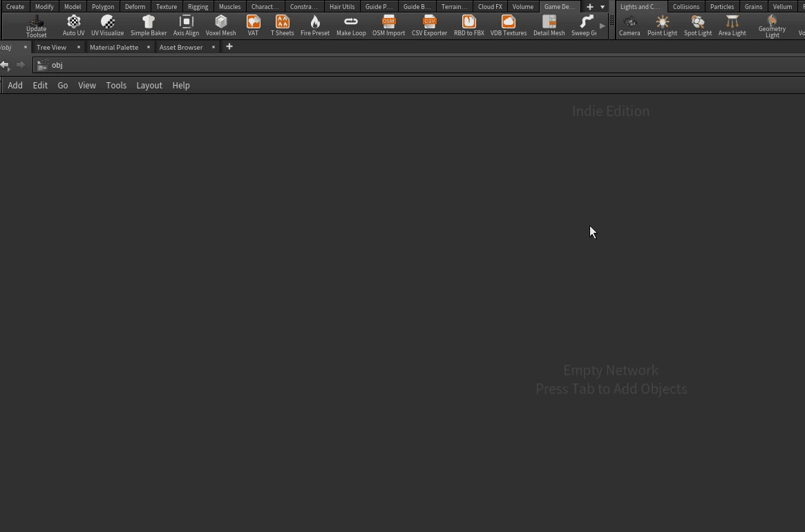805x532 pixels.
Task: Choose the Make Loop tool
Action: click(351, 26)
